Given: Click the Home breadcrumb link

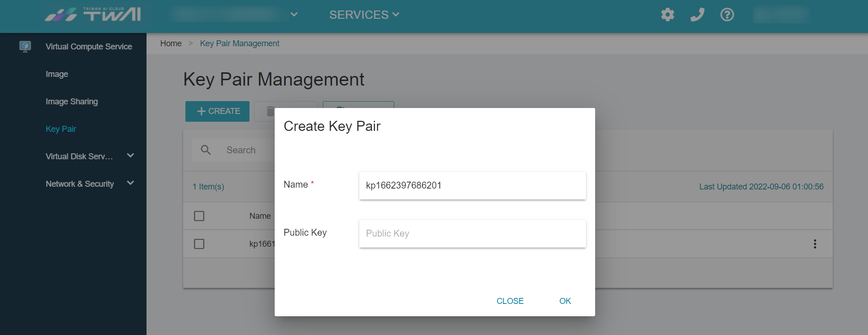Looking at the screenshot, I should [171, 43].
